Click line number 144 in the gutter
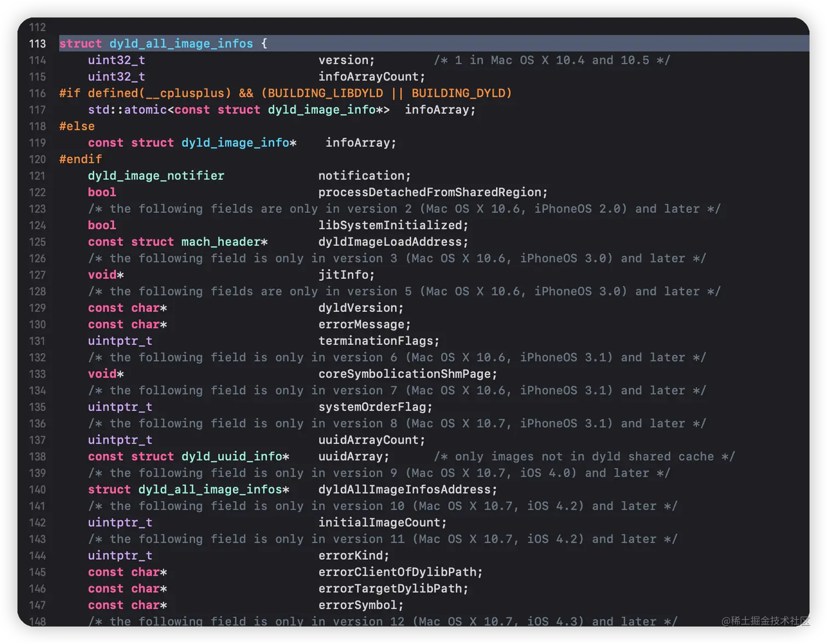 (x=38, y=556)
